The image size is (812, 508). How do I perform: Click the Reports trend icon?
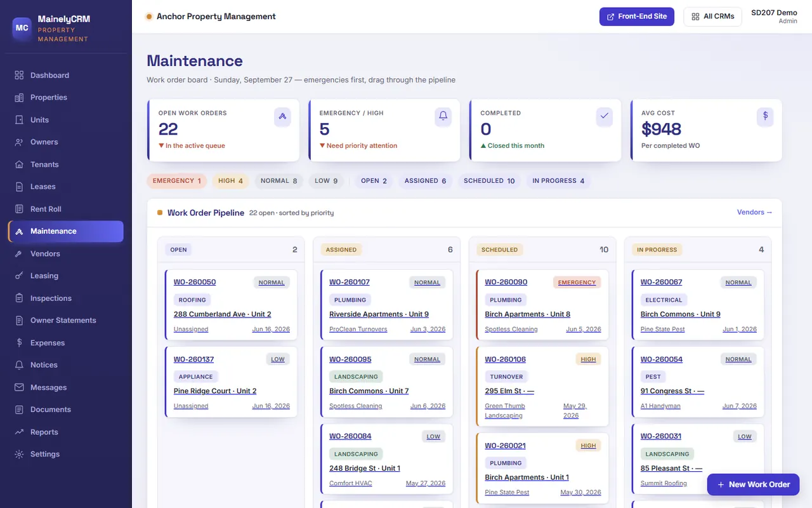(19, 432)
